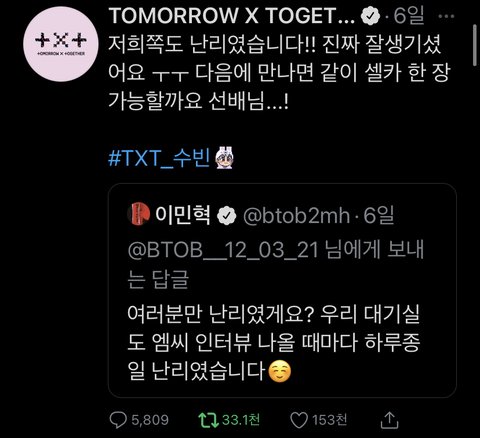Open 이민혁's small profile picture
The height and width of the screenshot is (438, 480).
click(138, 215)
